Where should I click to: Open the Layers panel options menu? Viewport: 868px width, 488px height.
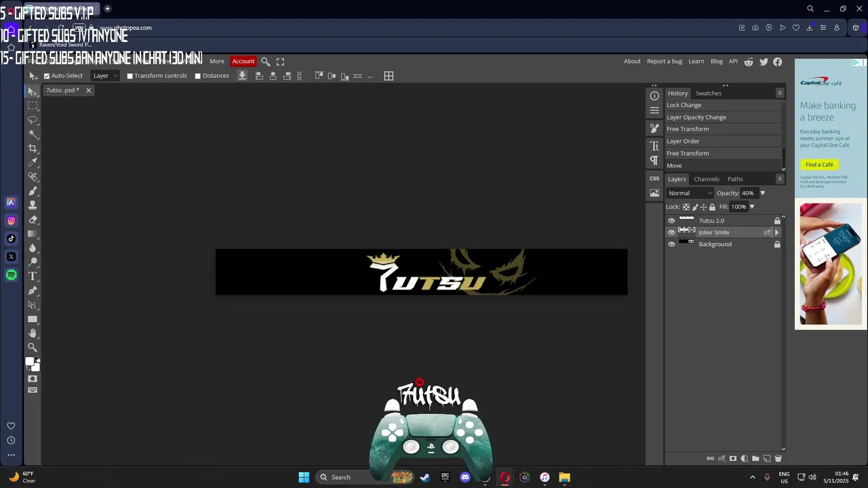coord(780,179)
